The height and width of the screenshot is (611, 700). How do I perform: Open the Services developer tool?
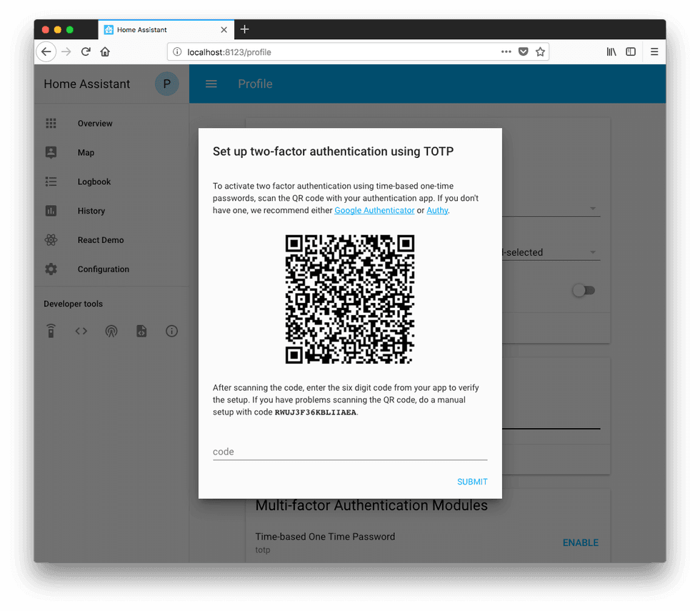pyautogui.click(x=51, y=331)
